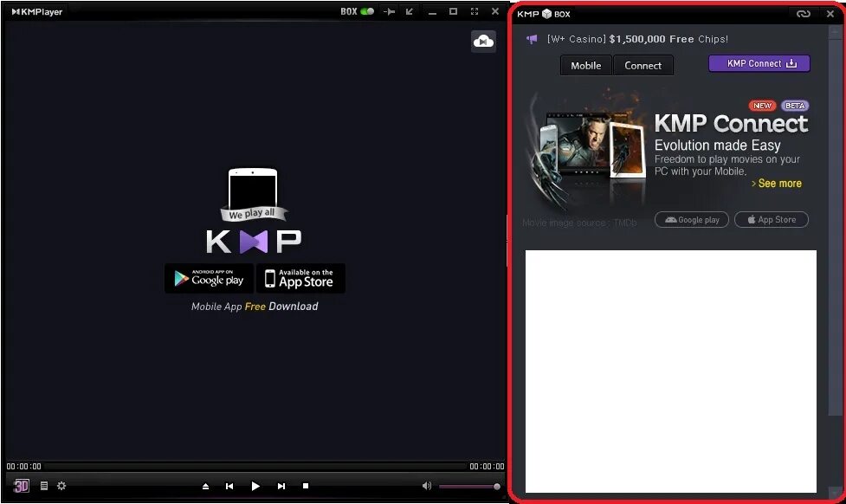Mute the speaker icon
The height and width of the screenshot is (504, 846).
point(428,486)
